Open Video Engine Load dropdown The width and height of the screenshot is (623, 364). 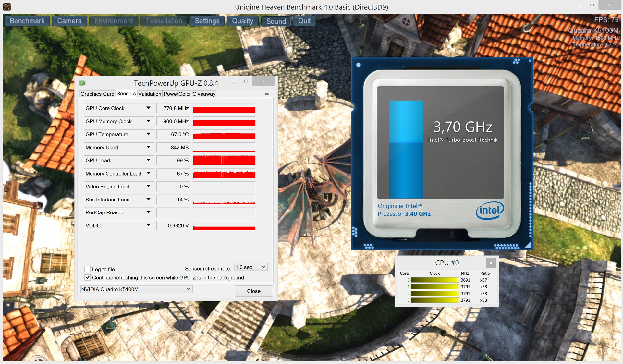pos(148,186)
